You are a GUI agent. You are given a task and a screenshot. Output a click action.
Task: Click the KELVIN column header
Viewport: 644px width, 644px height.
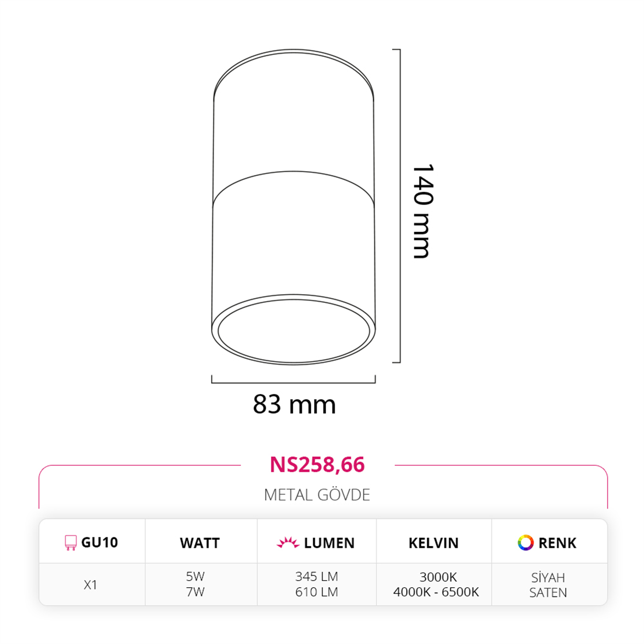click(434, 543)
